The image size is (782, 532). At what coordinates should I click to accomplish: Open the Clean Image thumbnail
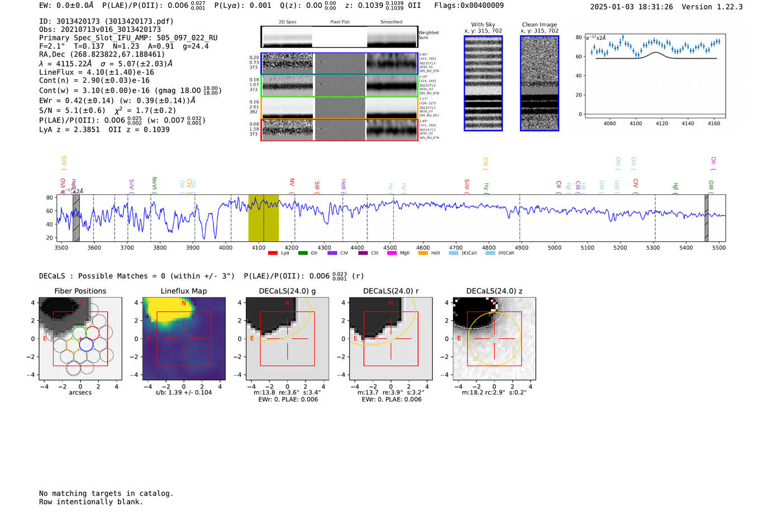[540, 83]
